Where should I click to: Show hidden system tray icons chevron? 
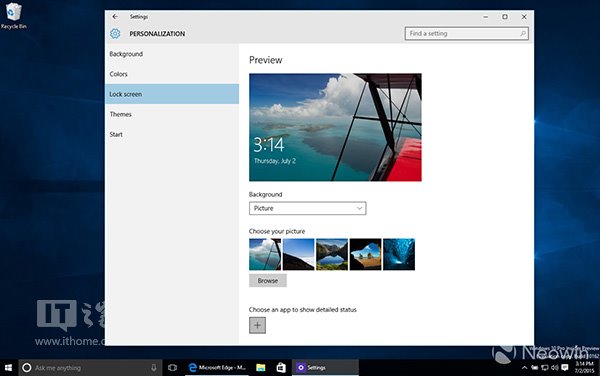[x=524, y=368]
